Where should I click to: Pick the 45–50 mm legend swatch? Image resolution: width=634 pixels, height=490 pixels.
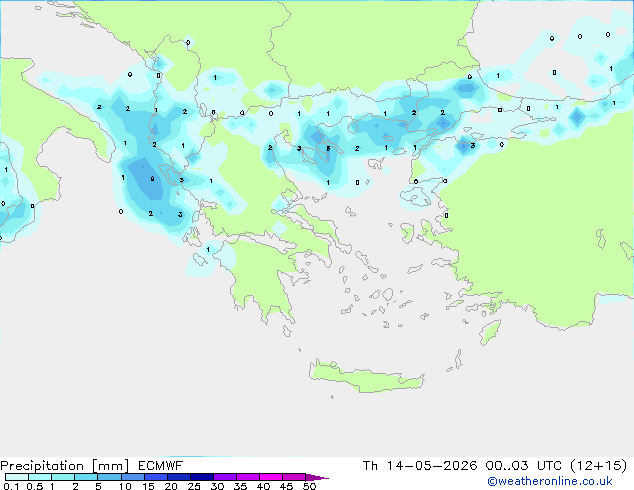point(294,477)
